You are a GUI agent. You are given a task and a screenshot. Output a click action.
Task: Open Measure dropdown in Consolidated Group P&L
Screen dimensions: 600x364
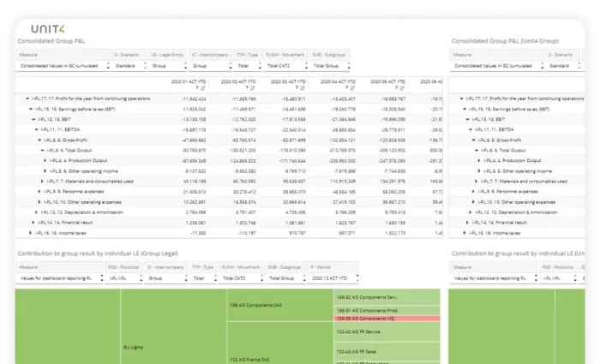pyautogui.click(x=63, y=66)
